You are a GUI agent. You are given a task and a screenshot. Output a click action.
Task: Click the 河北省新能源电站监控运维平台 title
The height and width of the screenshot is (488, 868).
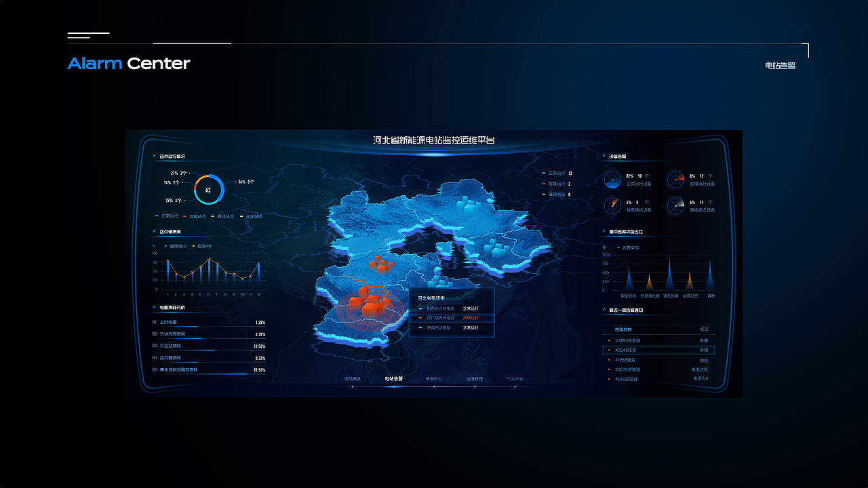pyautogui.click(x=434, y=140)
